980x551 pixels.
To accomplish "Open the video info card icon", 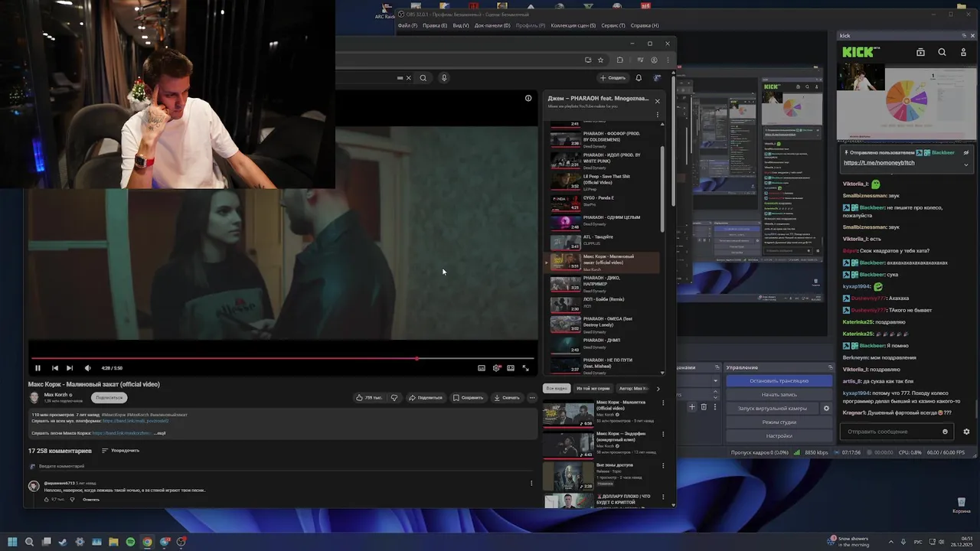I will 528,98.
